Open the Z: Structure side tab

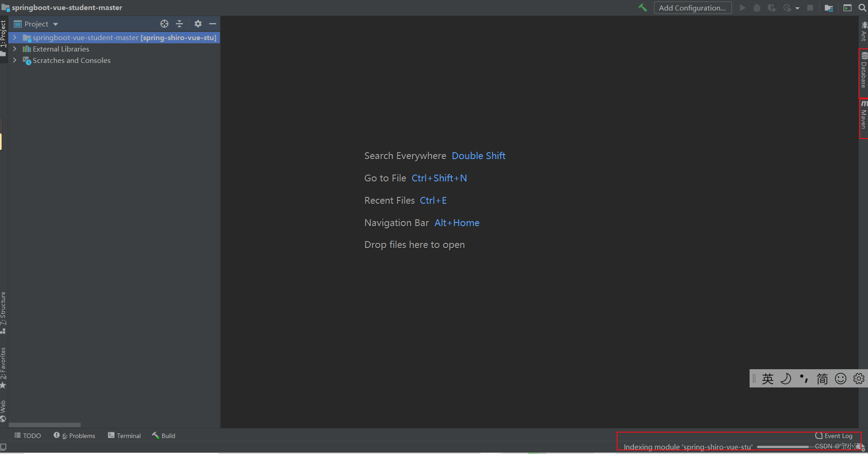[3, 313]
